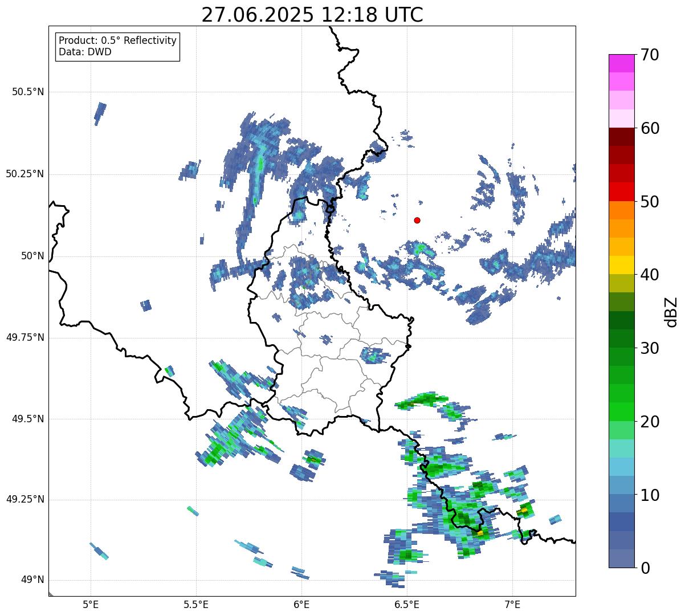Click the '49.25°N' latitude label
685x616 pixels.
pos(25,499)
